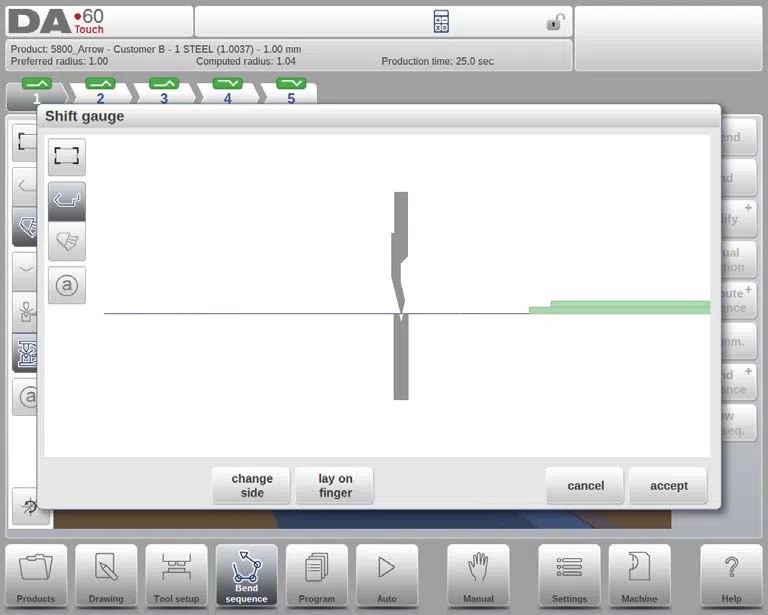Click the green backgauge finger in the view
Image resolution: width=768 pixels, height=615 pixels.
pyautogui.click(x=620, y=308)
